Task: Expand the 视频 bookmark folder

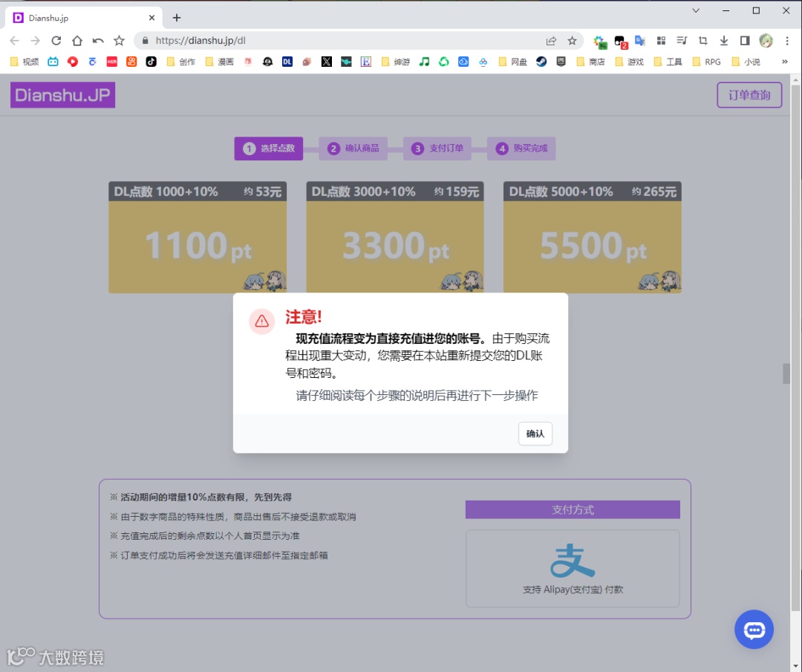Action: (x=24, y=62)
